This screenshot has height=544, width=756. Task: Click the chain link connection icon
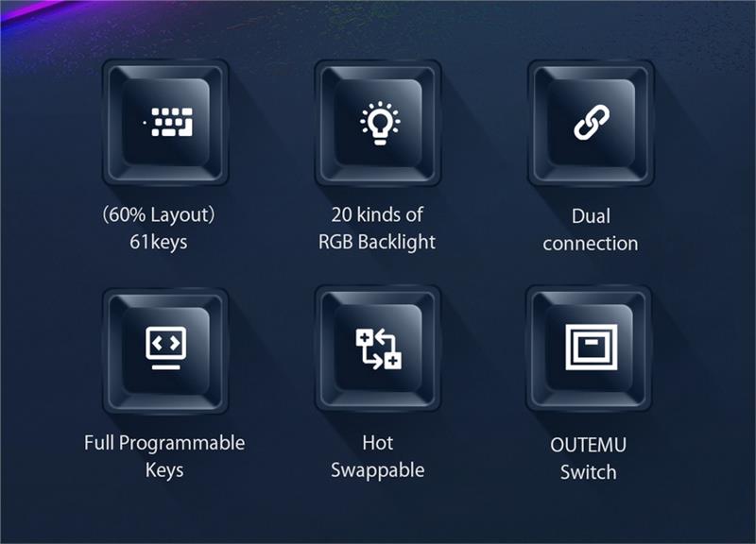click(x=592, y=123)
